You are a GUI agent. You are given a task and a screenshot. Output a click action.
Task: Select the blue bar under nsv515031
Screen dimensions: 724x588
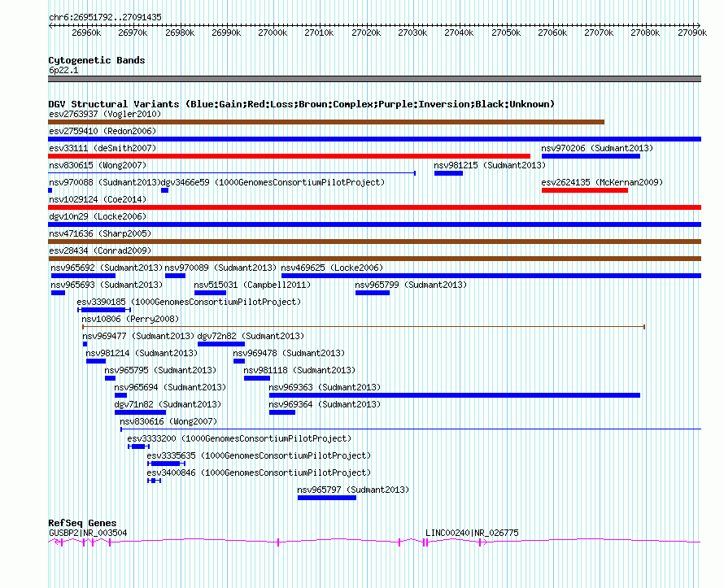(210, 293)
